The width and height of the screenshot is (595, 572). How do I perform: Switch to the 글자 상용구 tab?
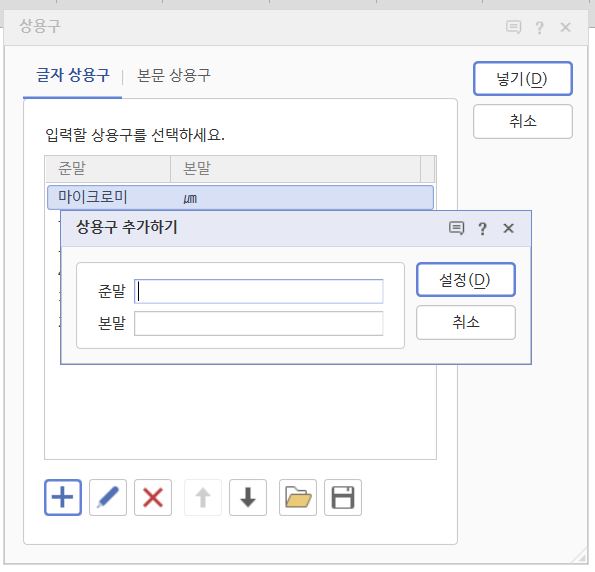click(x=73, y=75)
